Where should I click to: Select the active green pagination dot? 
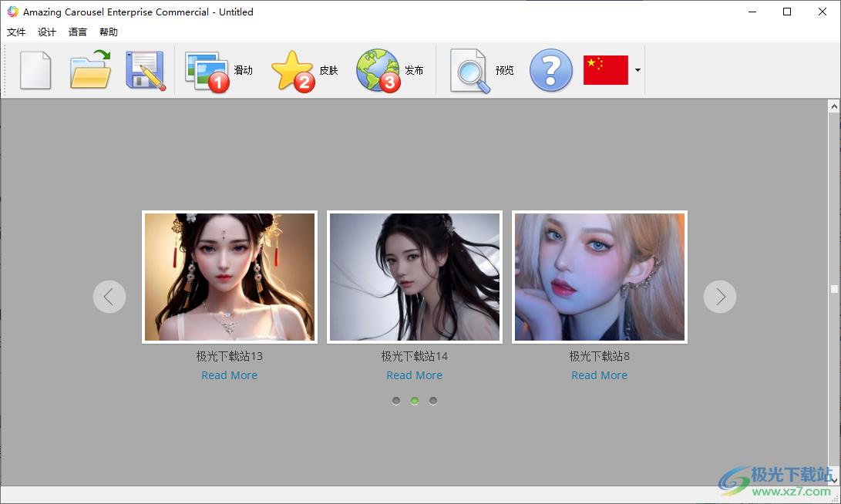414,400
